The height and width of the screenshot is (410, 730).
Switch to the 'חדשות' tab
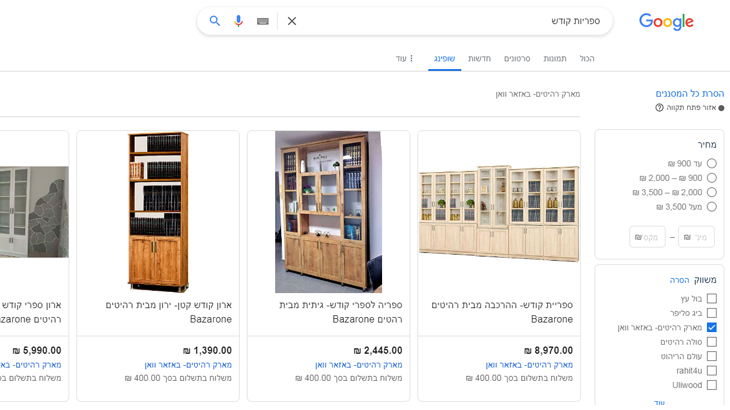tap(479, 58)
